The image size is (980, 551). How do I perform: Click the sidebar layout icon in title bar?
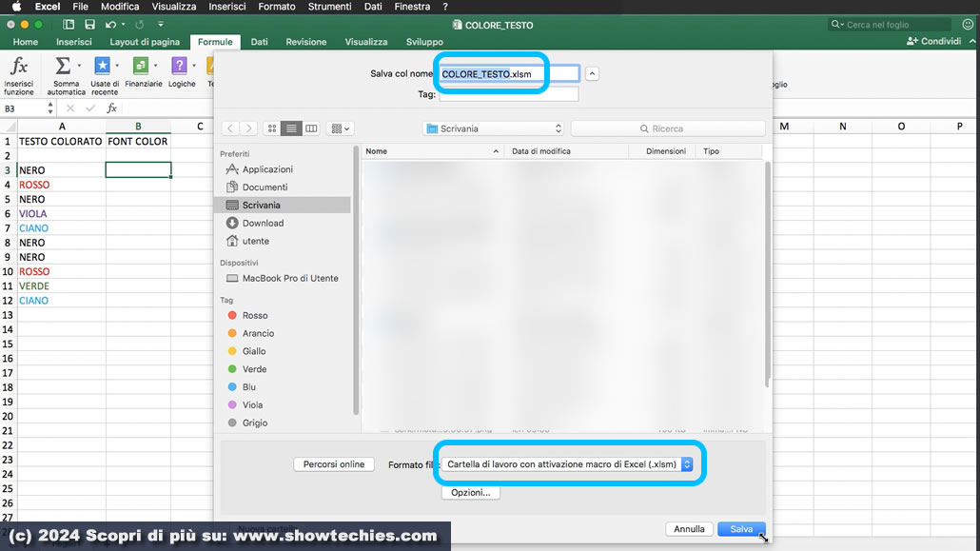[x=69, y=25]
